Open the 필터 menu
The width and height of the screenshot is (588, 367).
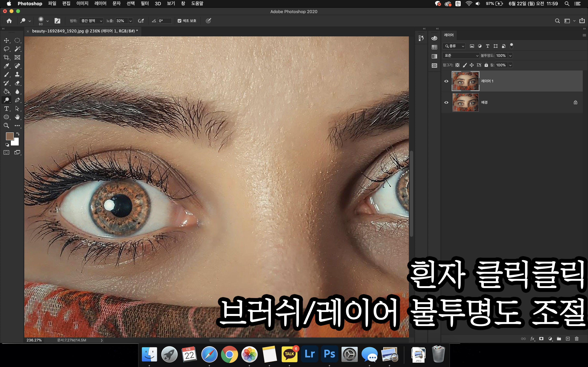[x=145, y=3]
